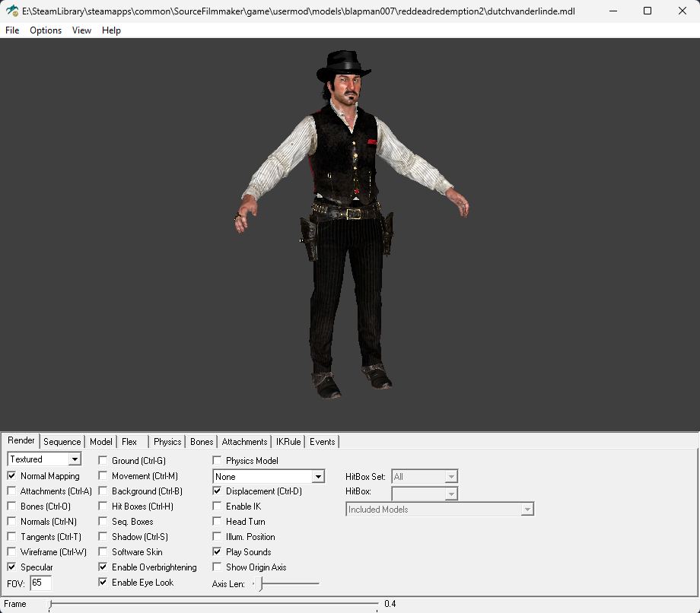Open the File menu

pyautogui.click(x=12, y=30)
